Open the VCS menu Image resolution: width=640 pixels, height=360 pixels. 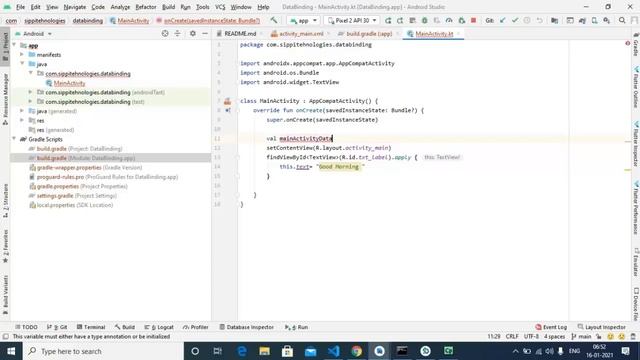click(220, 7)
